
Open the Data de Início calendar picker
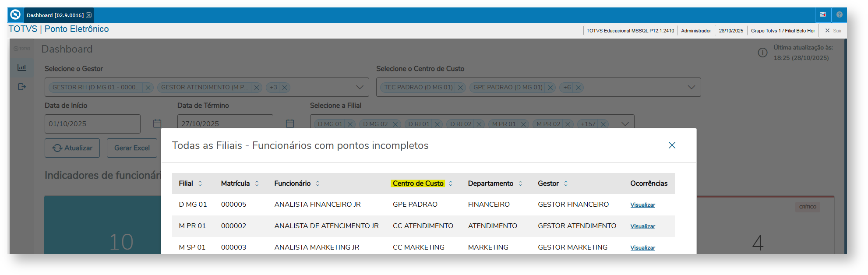click(157, 123)
